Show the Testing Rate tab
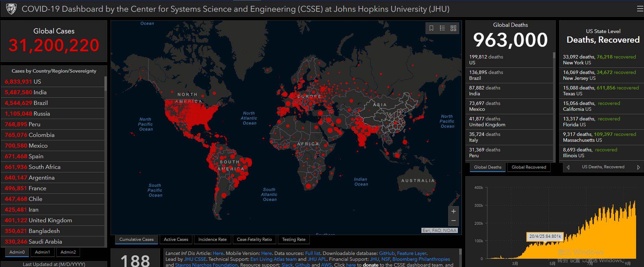The height and width of the screenshot is (267, 644). (294, 239)
